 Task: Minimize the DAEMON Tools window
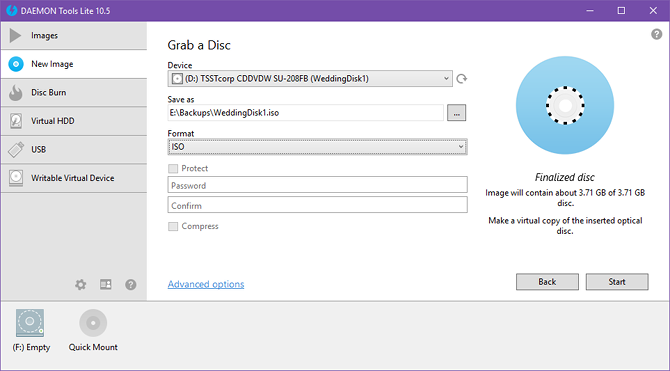[x=590, y=11]
